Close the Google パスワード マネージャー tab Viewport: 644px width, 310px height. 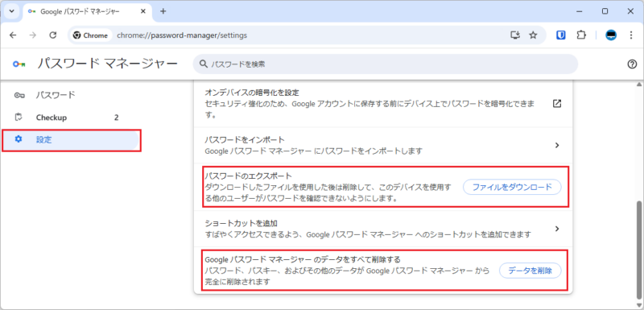pyautogui.click(x=143, y=11)
